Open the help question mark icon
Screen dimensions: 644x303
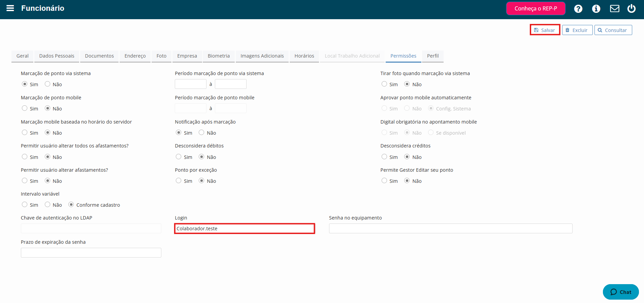(578, 9)
